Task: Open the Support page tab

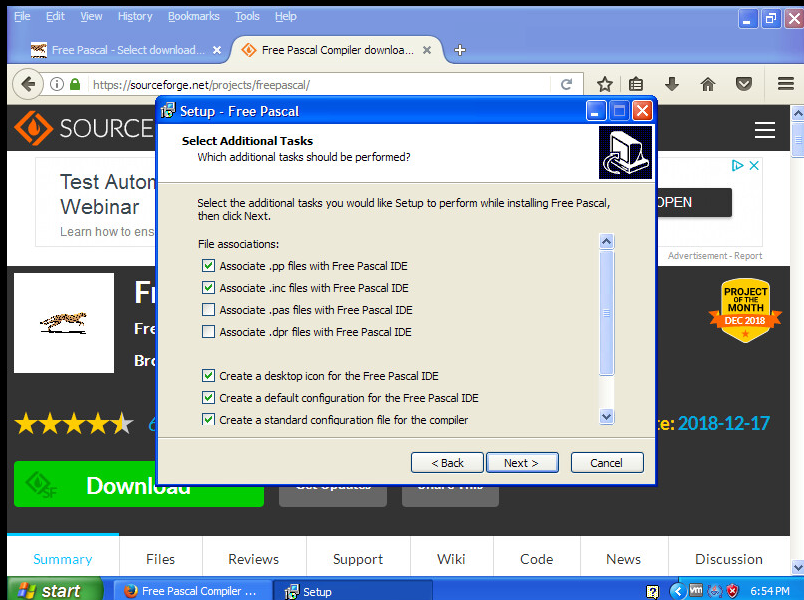Action: click(358, 559)
